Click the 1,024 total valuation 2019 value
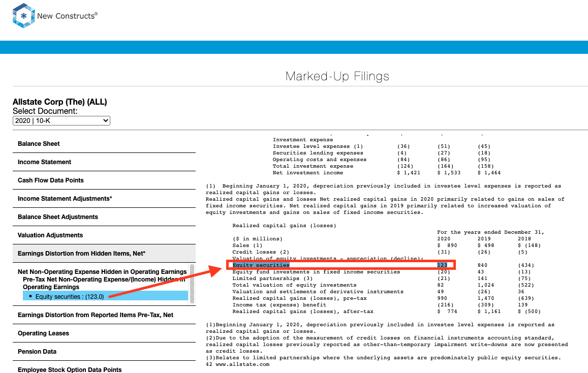The width and height of the screenshot is (588, 373). click(x=486, y=285)
